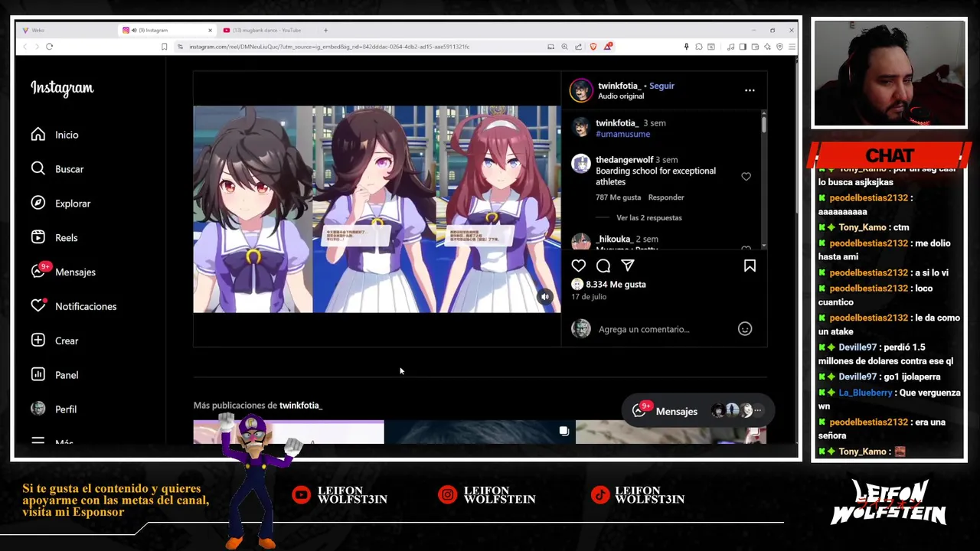Screen dimensions: 980x551
Task: Open second thumbnail under Más publicaciones
Action: click(479, 432)
